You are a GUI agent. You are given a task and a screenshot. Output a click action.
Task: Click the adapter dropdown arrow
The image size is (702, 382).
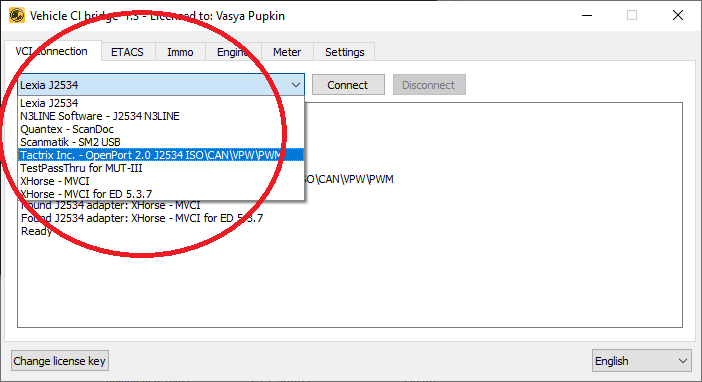point(295,85)
